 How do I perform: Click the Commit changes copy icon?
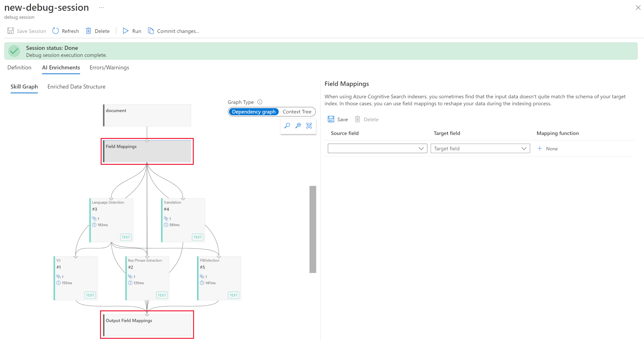click(151, 31)
